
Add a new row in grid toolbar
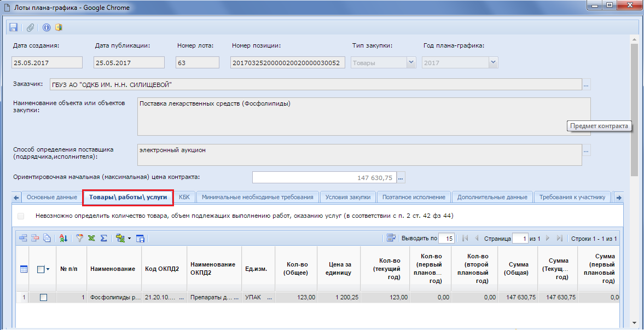(x=23, y=238)
